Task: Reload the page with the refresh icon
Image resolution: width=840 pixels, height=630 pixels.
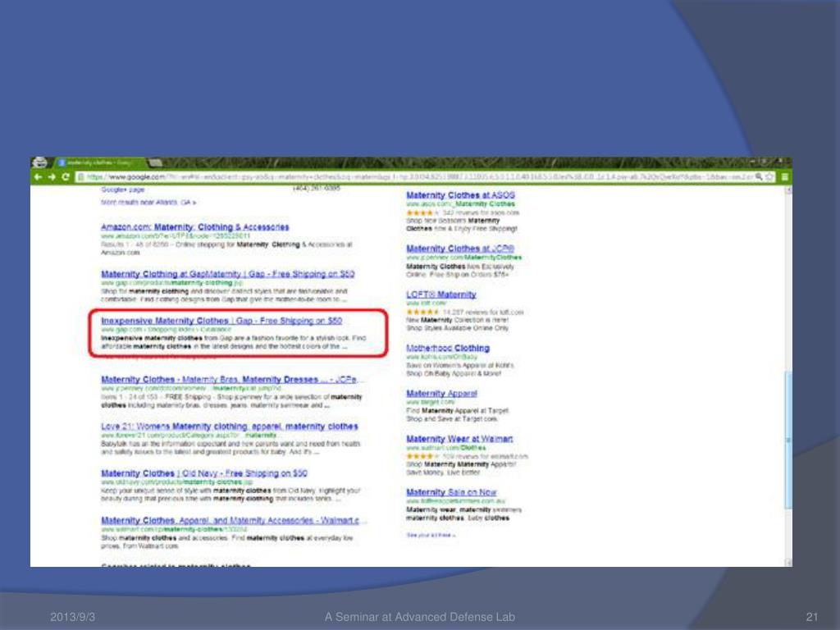Action: click(x=66, y=177)
